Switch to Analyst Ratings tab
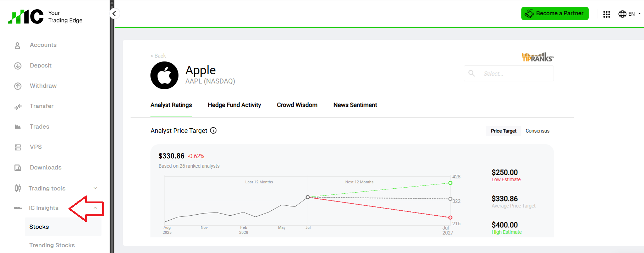The image size is (644, 253). point(171,105)
